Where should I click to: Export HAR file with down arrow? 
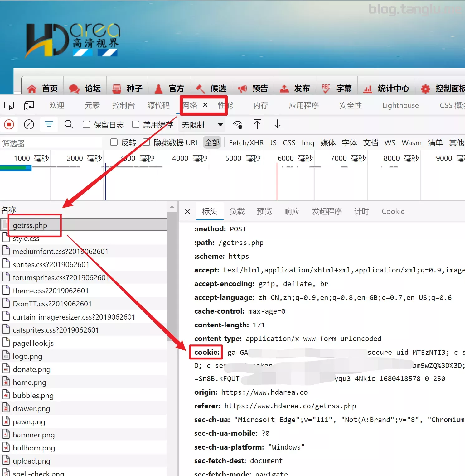tap(277, 125)
